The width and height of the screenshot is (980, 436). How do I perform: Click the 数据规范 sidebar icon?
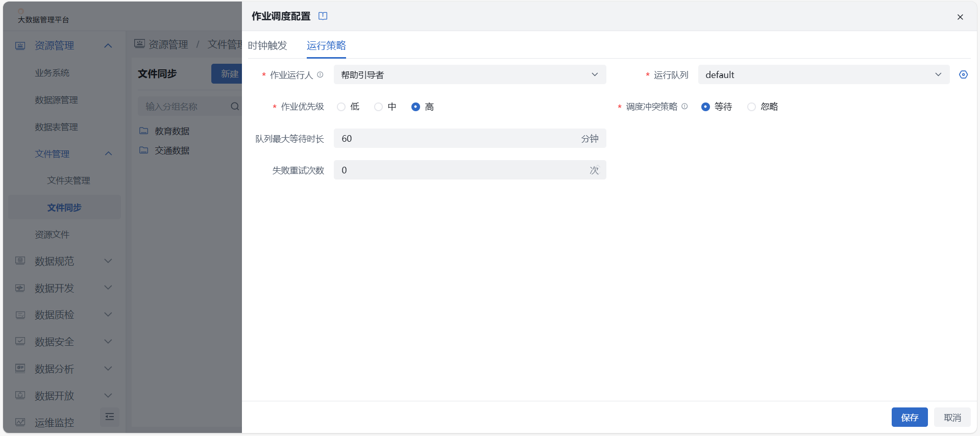pos(20,261)
